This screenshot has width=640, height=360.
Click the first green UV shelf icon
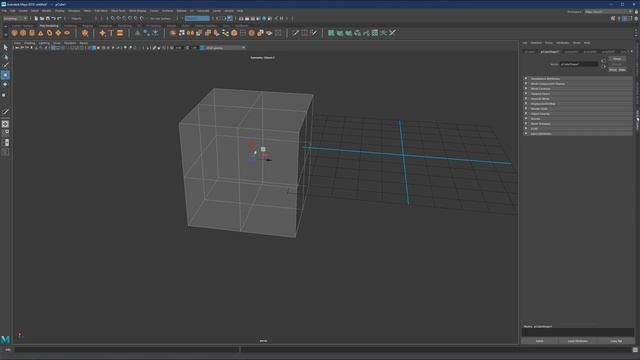[331, 33]
